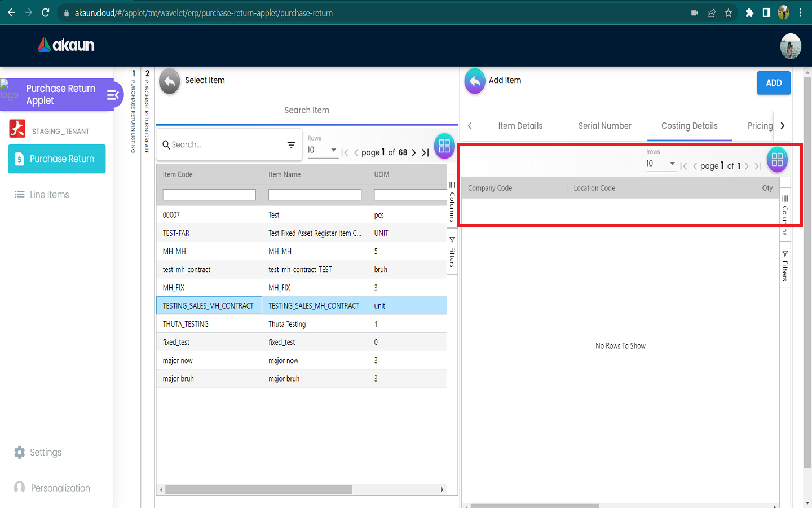Toggle the Filters panel in Costing Details
The height and width of the screenshot is (508, 812).
click(x=785, y=266)
